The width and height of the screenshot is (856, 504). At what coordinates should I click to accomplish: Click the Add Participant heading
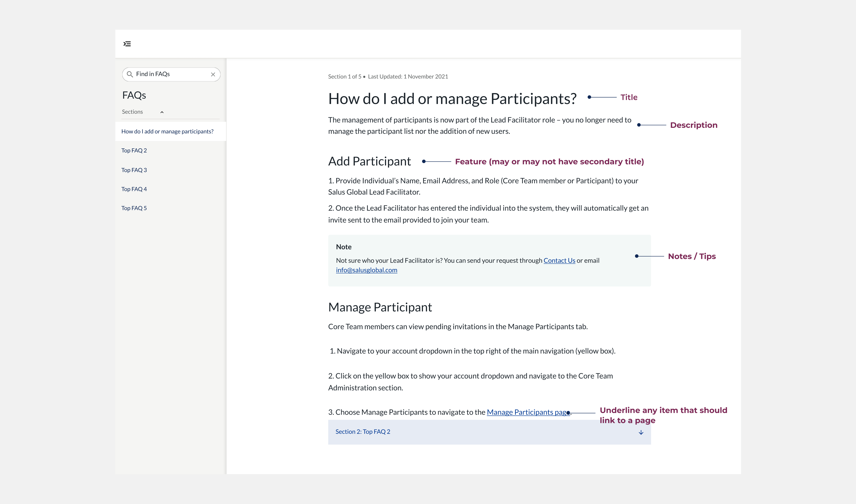[x=369, y=161]
